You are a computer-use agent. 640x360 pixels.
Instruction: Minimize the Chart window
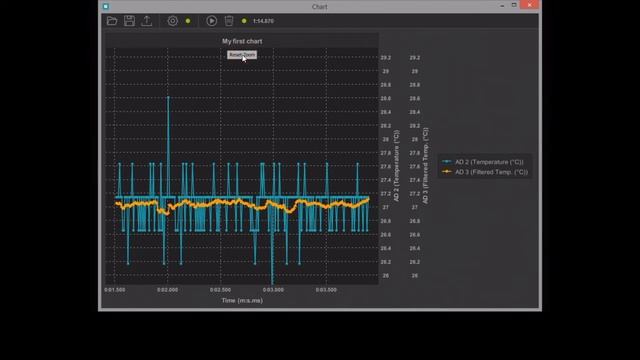pyautogui.click(x=502, y=6)
